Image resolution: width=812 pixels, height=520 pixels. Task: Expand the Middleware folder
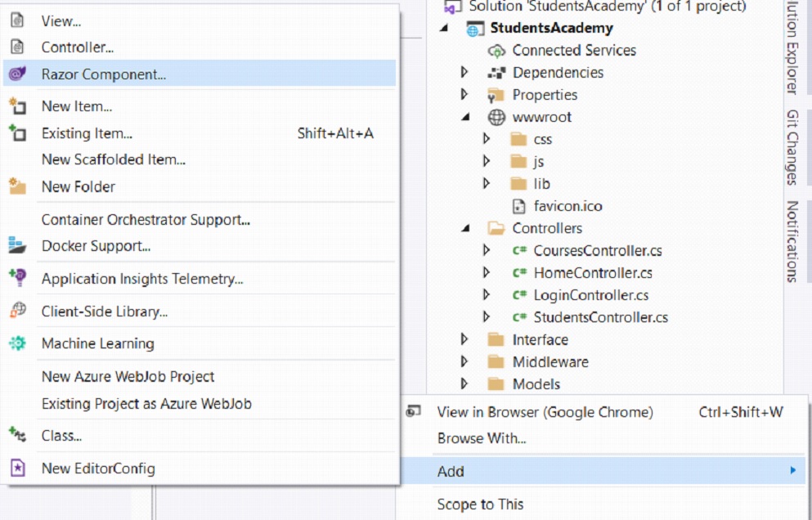pyautogui.click(x=464, y=361)
